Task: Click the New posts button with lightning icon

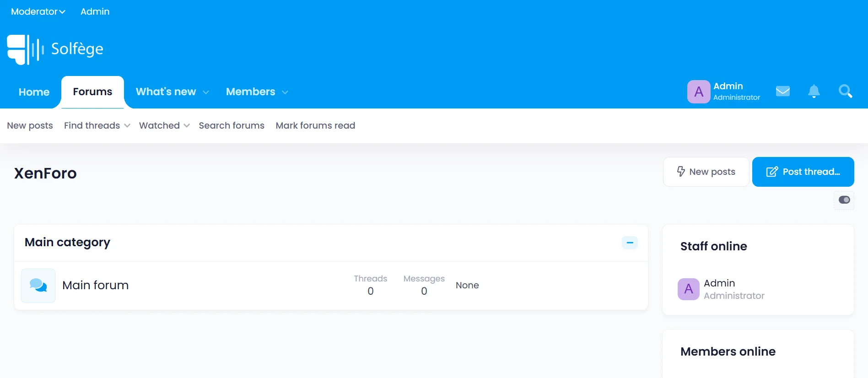Action: coord(706,172)
